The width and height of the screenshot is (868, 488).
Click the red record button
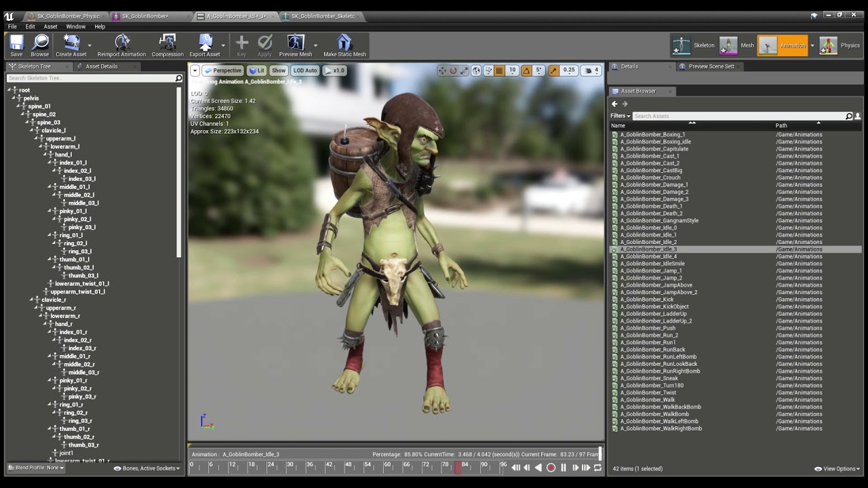(551, 468)
